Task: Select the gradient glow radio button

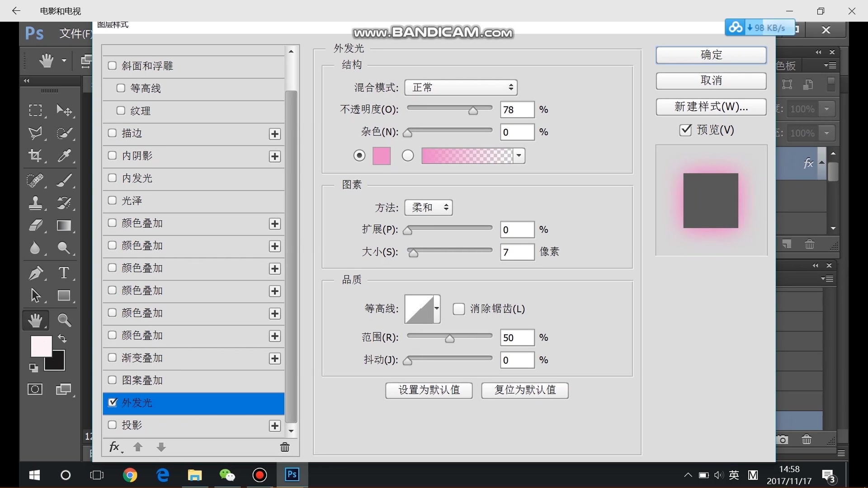Action: coord(408,156)
